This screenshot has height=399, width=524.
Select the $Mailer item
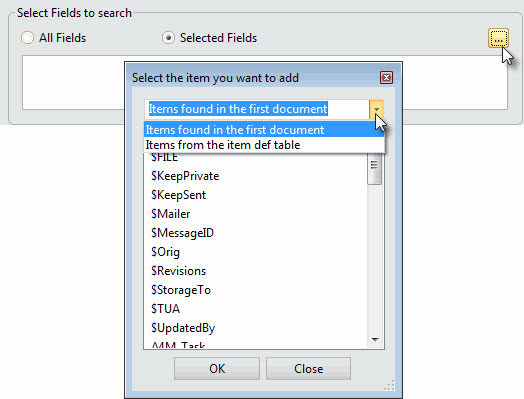tap(170, 214)
